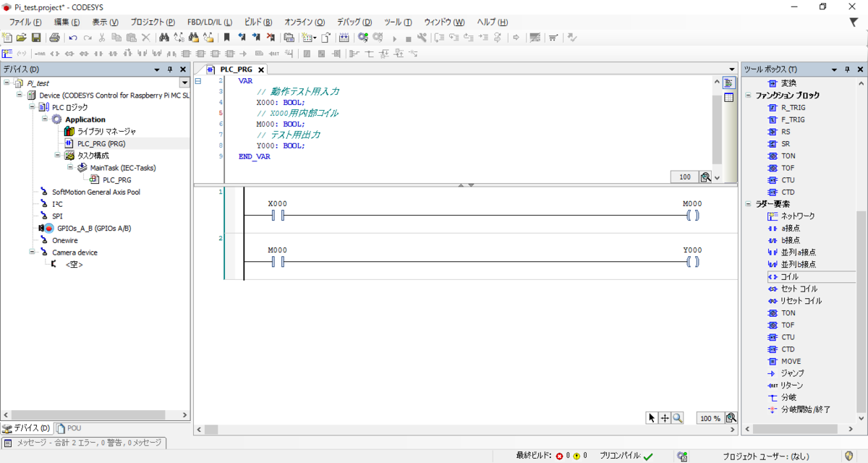This screenshot has height=463, width=868.
Task: Select GPIOs_A_B device node
Action: point(86,228)
